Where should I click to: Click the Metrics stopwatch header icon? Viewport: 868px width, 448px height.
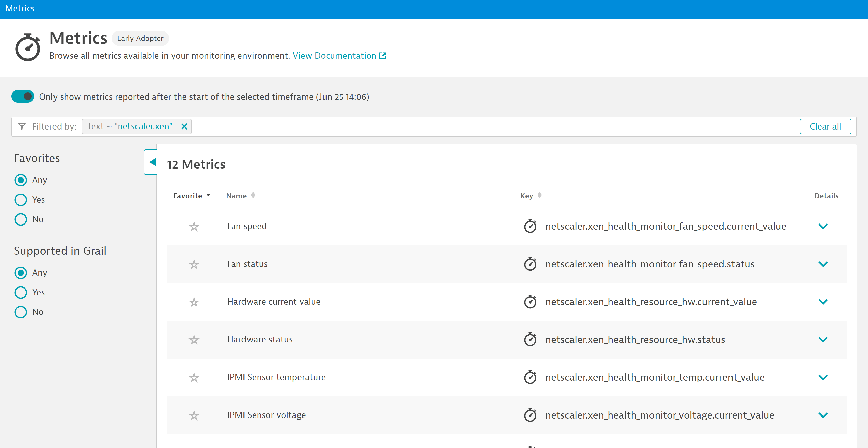pyautogui.click(x=28, y=47)
